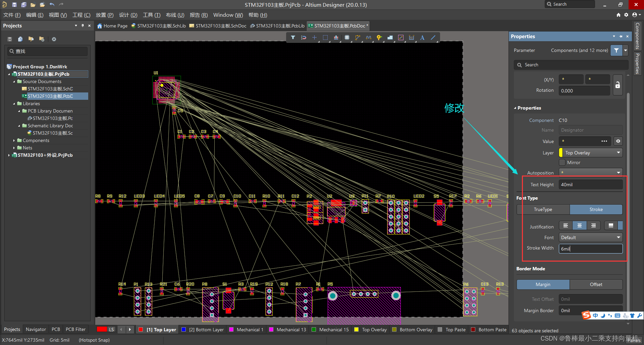Start interactive routing tool
644x345 pixels.
[x=358, y=38]
